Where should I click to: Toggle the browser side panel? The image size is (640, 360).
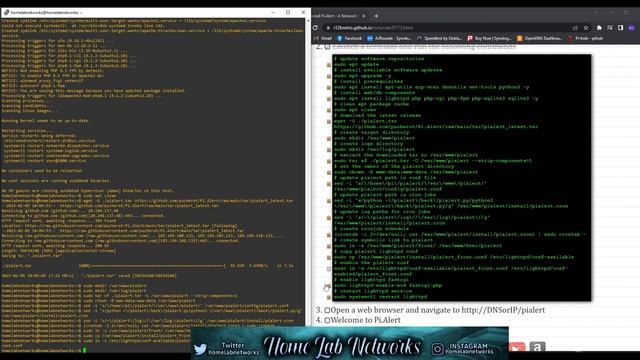click(620, 28)
